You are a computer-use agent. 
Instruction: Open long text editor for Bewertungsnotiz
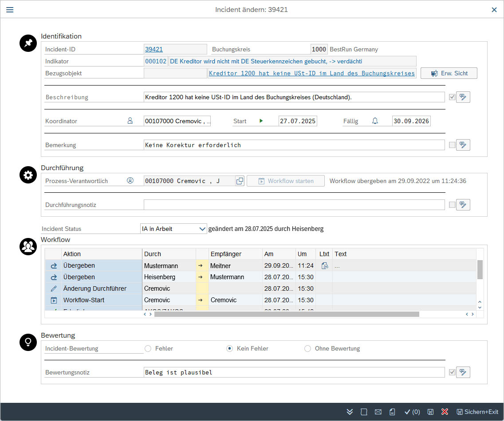[x=463, y=372]
